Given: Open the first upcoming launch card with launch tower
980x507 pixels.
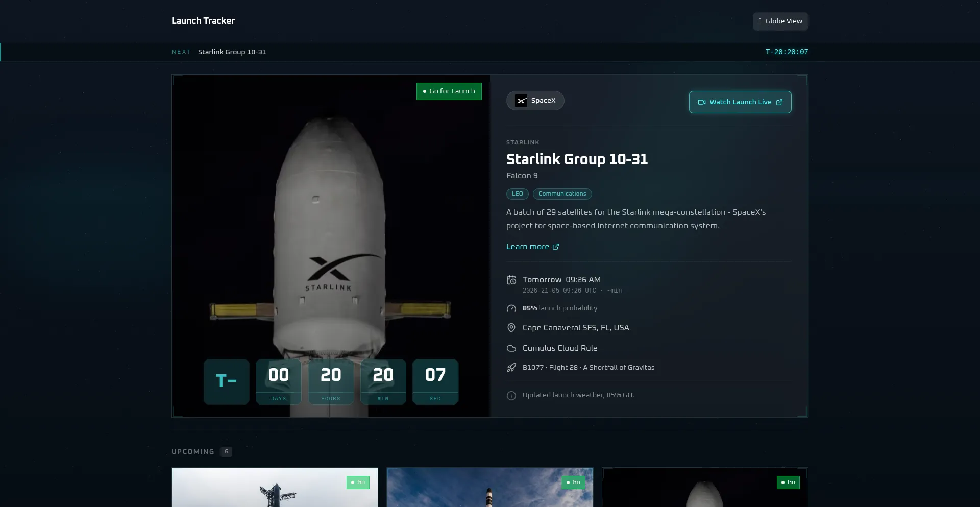Looking at the screenshot, I should click(275, 487).
